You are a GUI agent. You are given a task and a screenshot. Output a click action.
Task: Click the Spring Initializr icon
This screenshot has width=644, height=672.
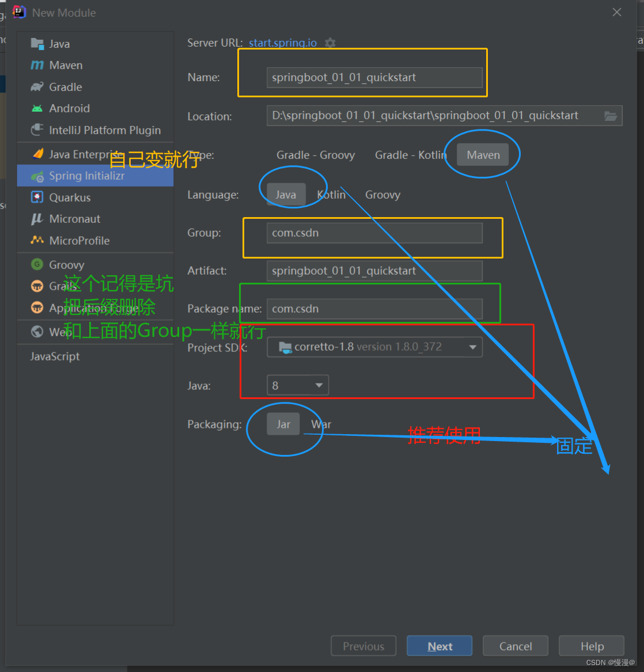[37, 176]
